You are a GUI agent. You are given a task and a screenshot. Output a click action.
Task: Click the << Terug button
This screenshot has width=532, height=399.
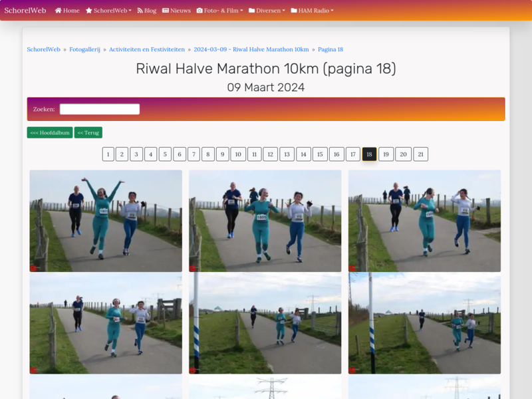pyautogui.click(x=88, y=132)
